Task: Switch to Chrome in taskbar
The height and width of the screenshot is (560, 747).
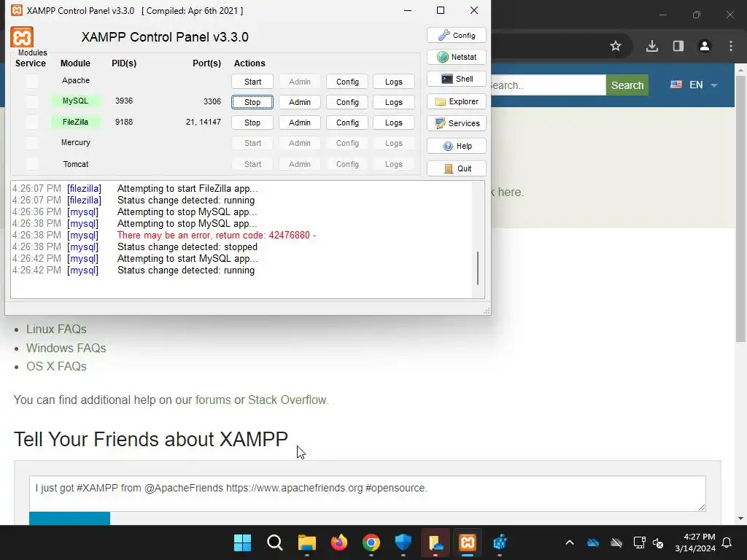Action: [371, 542]
